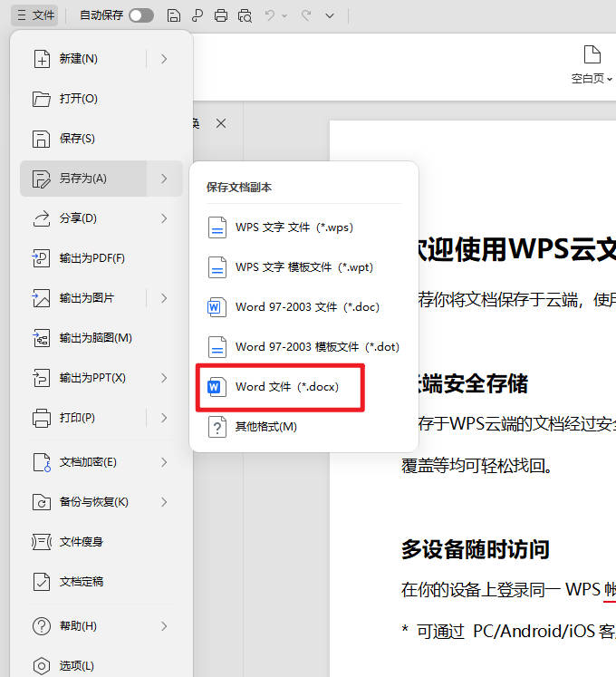Open 选项(L) settings entry

(x=101, y=666)
